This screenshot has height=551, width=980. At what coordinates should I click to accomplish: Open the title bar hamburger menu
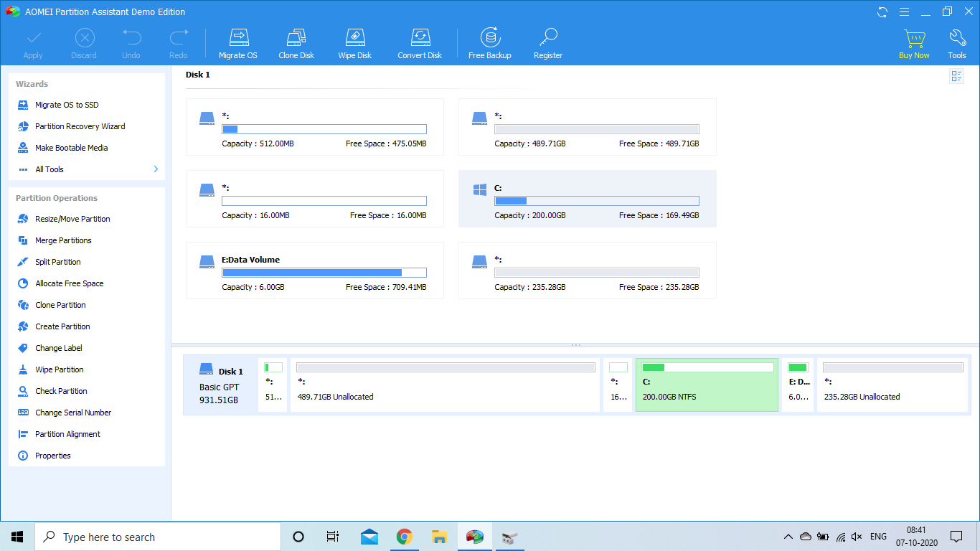point(904,11)
